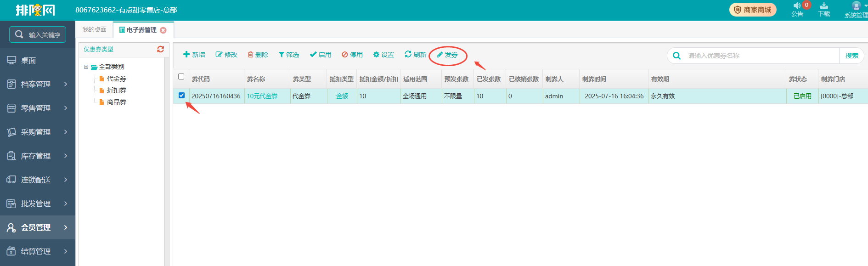The height and width of the screenshot is (266, 868).
Task: Open 采购管理 sidebar menu
Action: [38, 132]
